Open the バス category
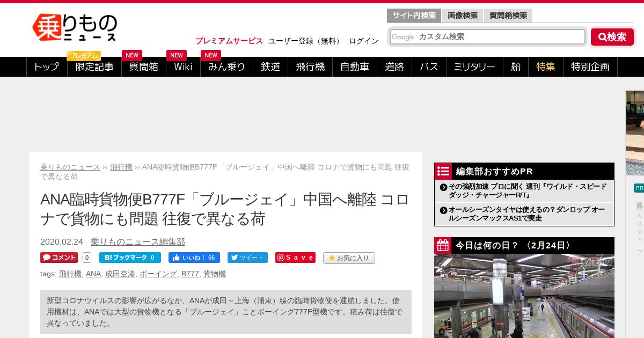The width and height of the screenshot is (644, 338). [429, 67]
